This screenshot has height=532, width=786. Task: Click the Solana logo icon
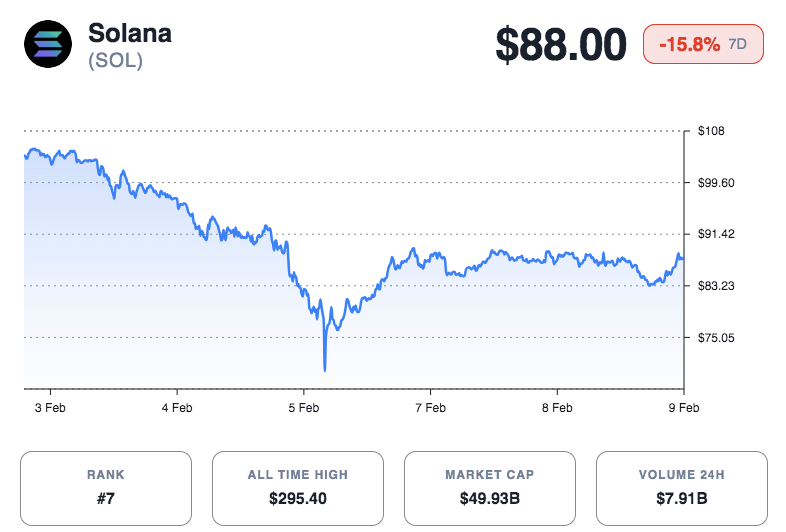[46, 45]
